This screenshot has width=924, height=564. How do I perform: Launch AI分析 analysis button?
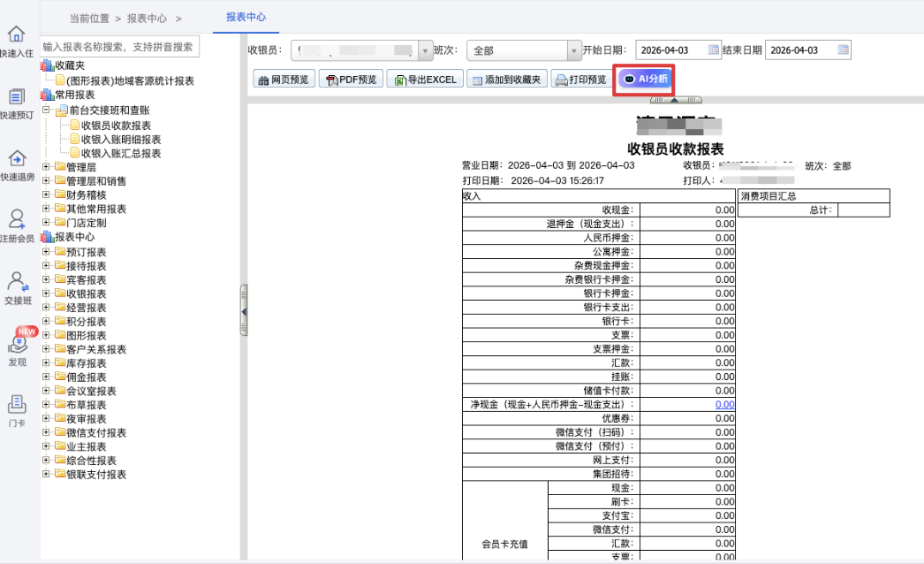point(646,79)
